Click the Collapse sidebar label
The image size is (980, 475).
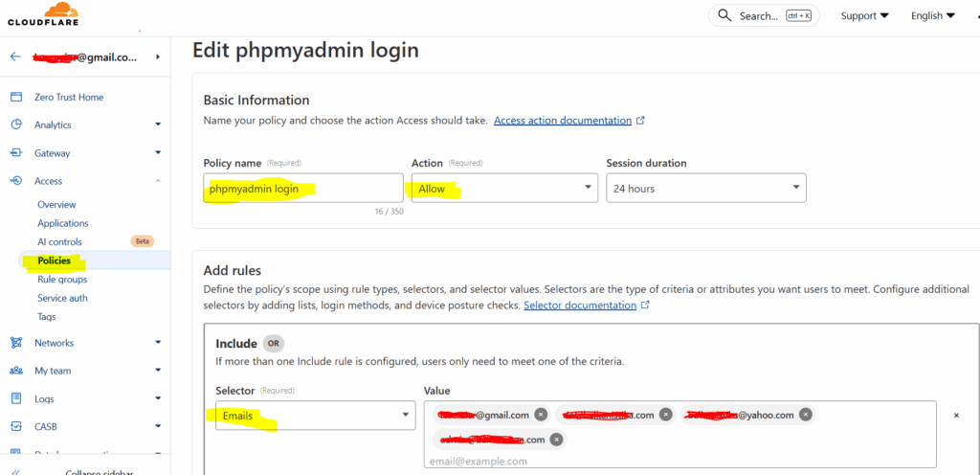pyautogui.click(x=100, y=472)
